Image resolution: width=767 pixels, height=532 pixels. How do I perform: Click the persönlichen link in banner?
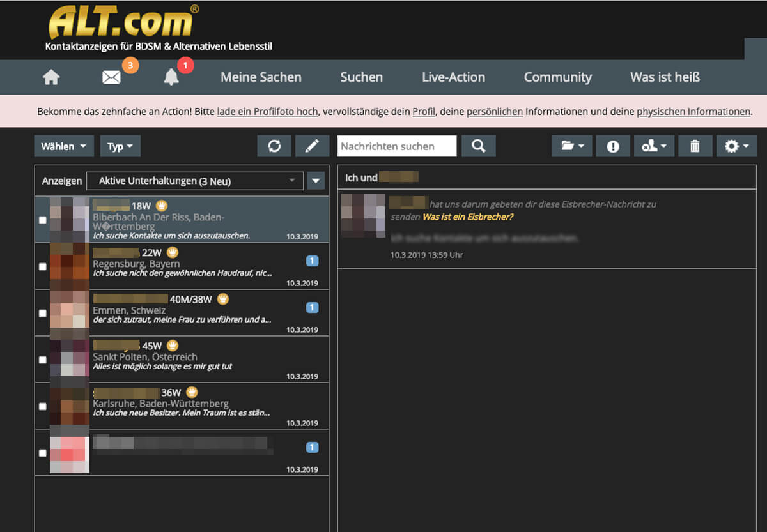495,111
